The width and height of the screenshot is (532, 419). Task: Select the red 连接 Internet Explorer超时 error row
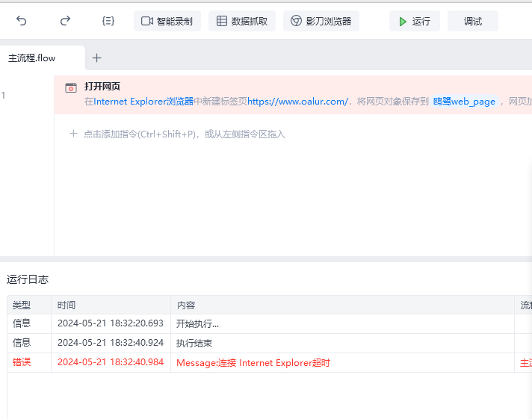coord(253,363)
